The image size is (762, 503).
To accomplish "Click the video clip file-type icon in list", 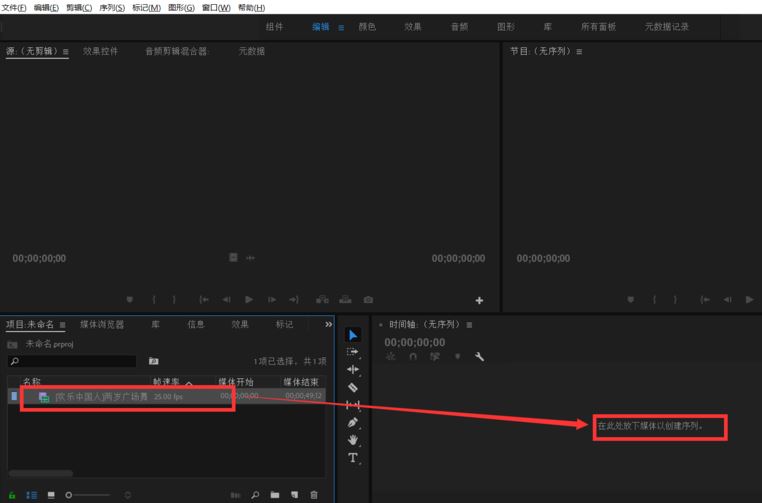I will (44, 397).
